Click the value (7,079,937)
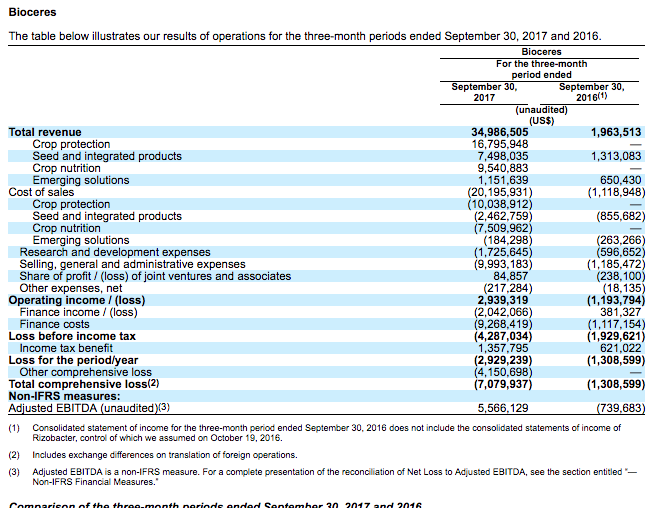This screenshot has height=508, width=655. (x=503, y=384)
